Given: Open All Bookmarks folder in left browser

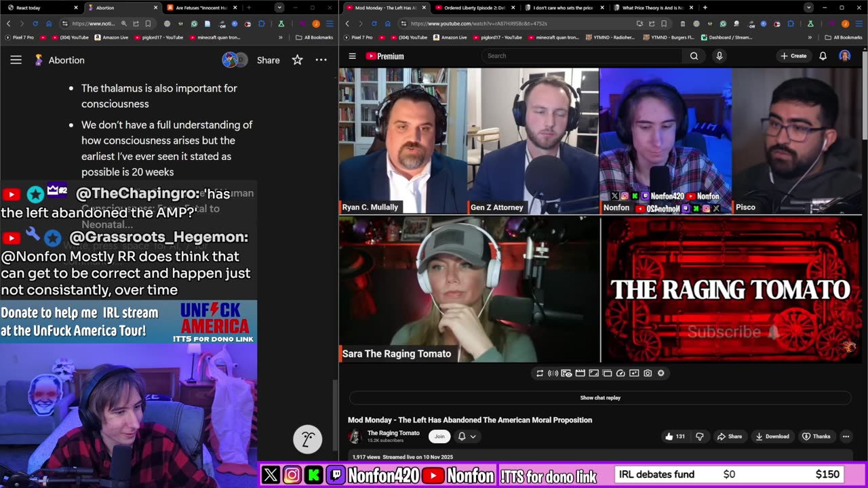Looking at the screenshot, I should (x=314, y=37).
